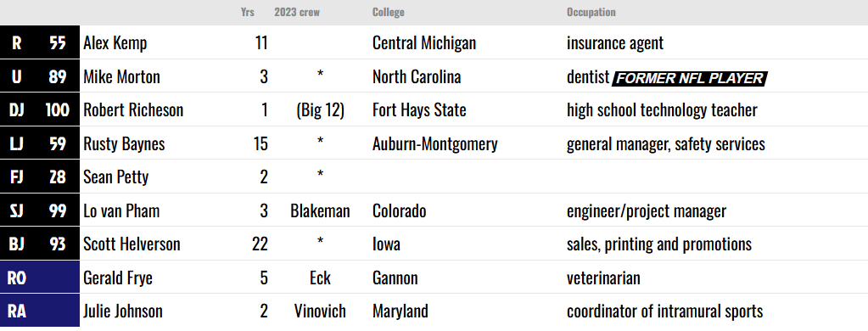Click the FORMER NFL PLAYER badge
The width and height of the screenshot is (868, 331).
[x=689, y=79]
